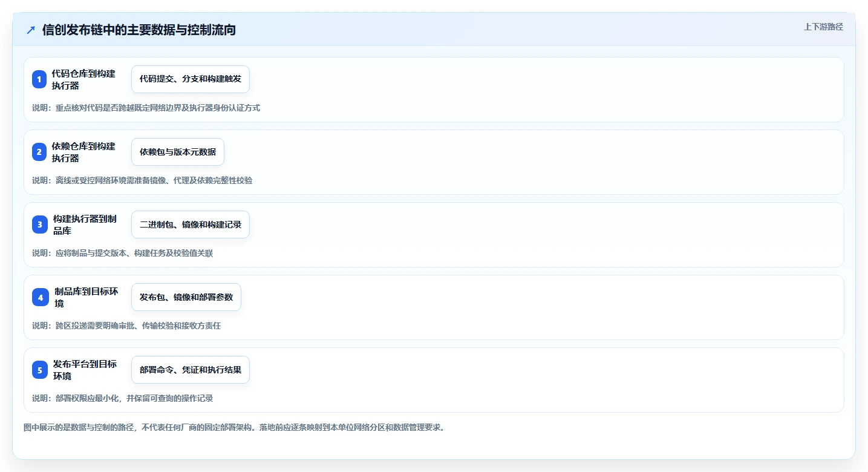Click the note about 提交版本、构建任务及校验值关联

pyautogui.click(x=123, y=253)
